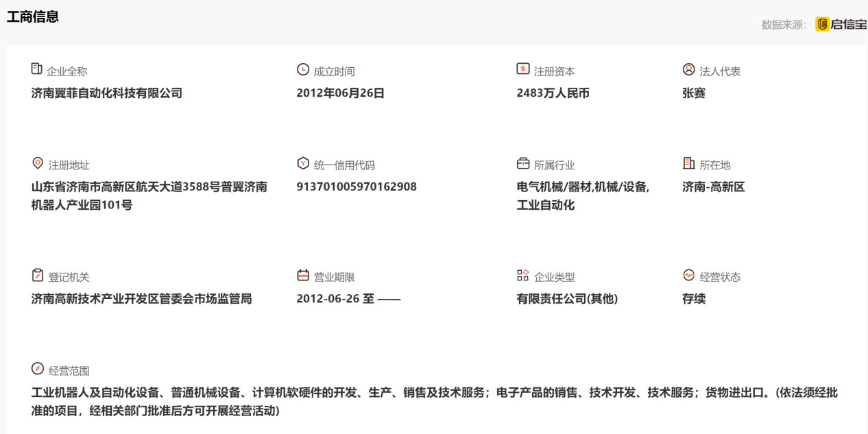Click the clock icon beside 成立时间
This screenshot has width=868, height=434.
[x=302, y=69]
